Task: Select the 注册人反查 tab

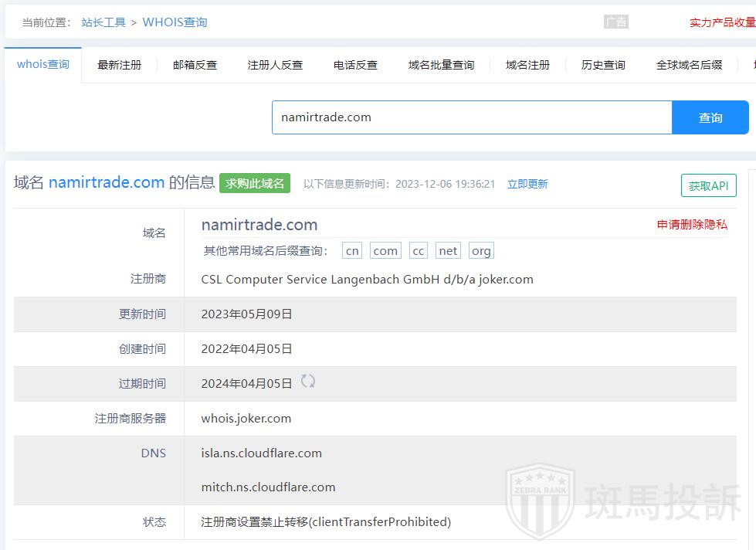Action: 275,66
